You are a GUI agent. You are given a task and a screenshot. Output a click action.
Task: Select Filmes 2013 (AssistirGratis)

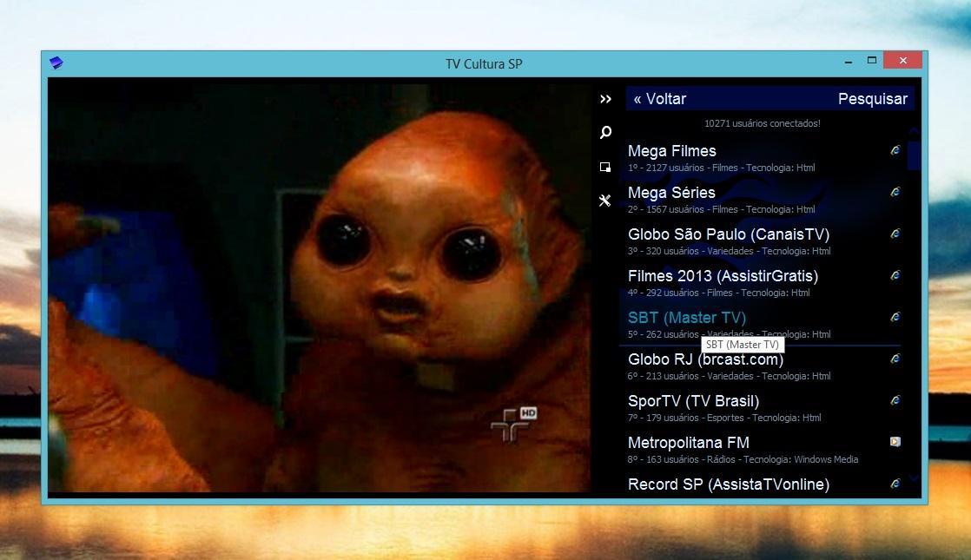[723, 276]
